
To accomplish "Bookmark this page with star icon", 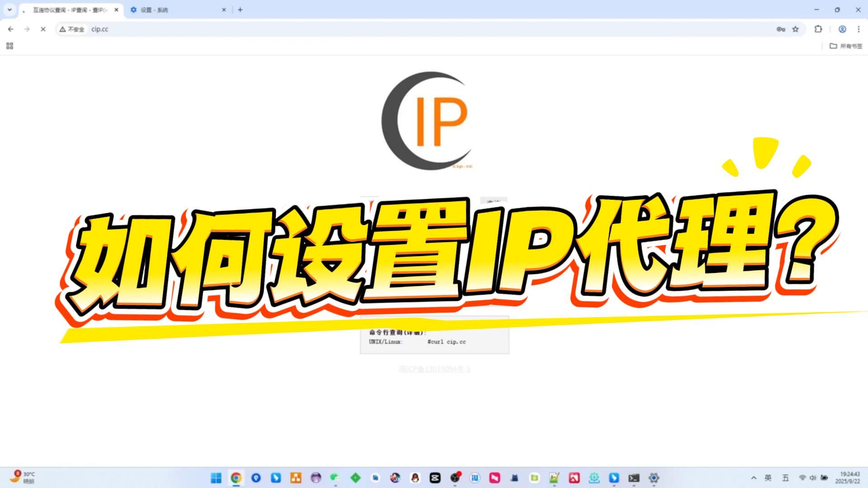I will click(796, 29).
